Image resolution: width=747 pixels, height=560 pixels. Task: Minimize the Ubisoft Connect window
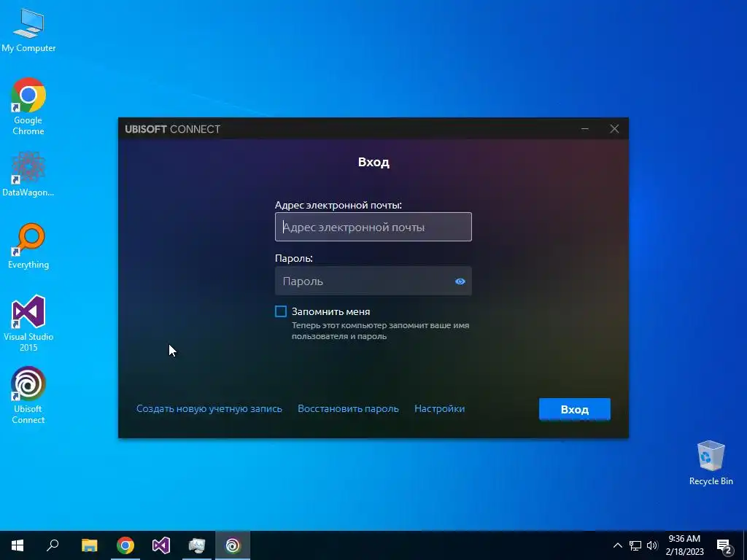585,128
